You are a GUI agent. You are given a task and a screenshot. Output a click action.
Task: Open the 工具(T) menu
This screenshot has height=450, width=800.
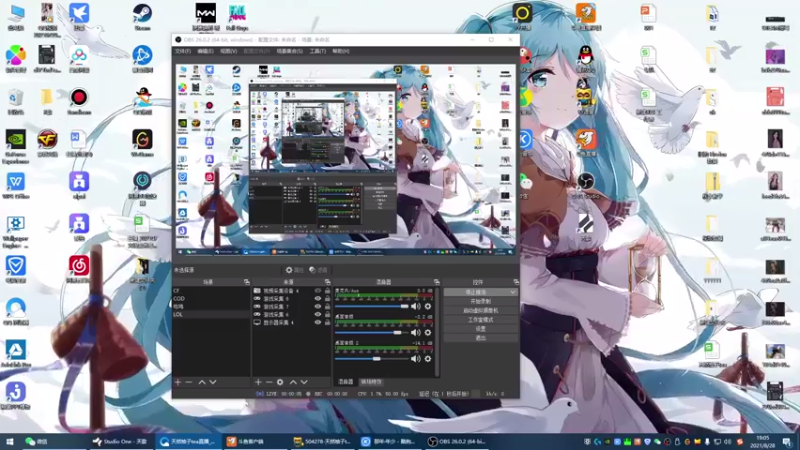(317, 52)
